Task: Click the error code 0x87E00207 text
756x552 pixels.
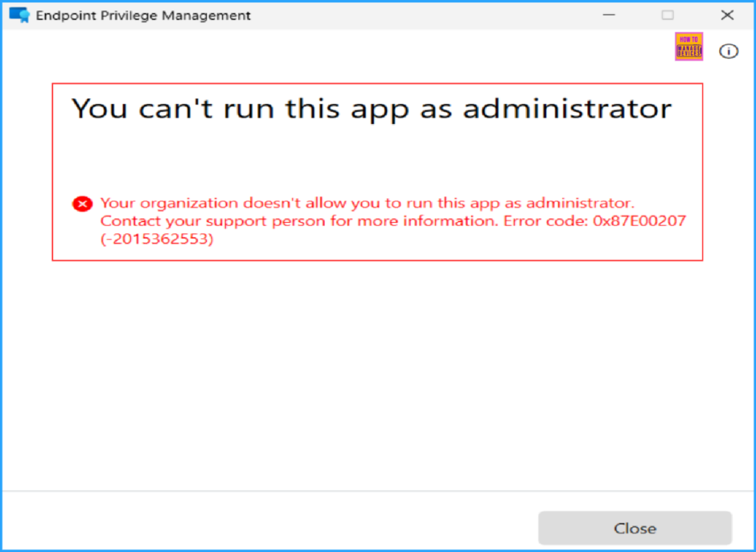Action: pyautogui.click(x=639, y=221)
